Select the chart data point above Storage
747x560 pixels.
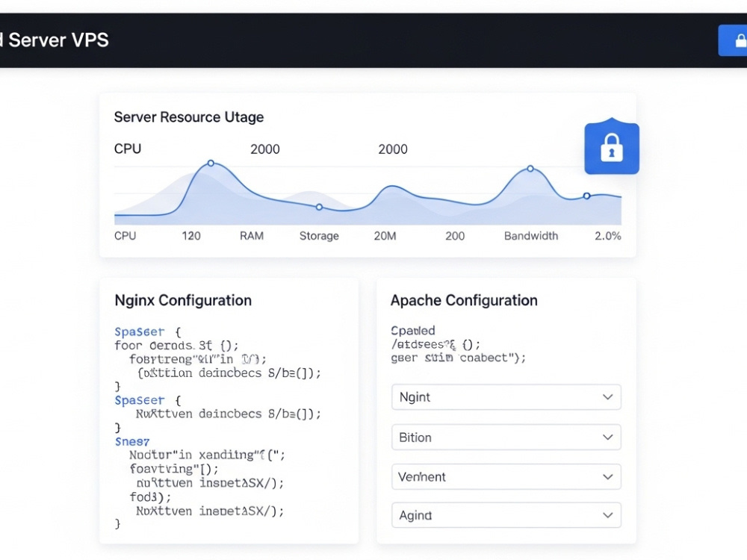pos(319,207)
